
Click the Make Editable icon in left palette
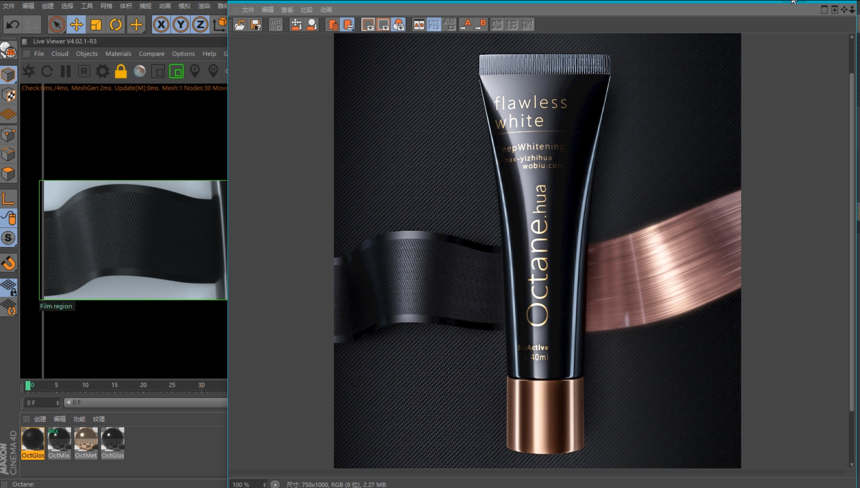click(8, 50)
